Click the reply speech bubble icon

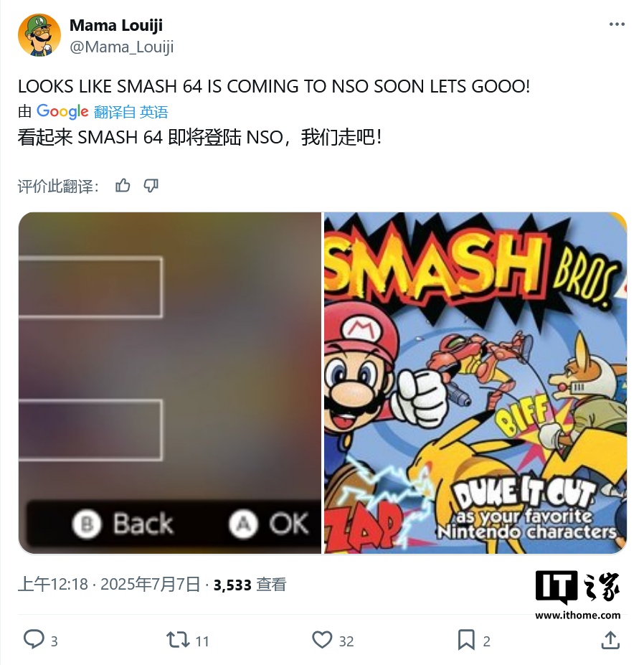click(x=34, y=640)
